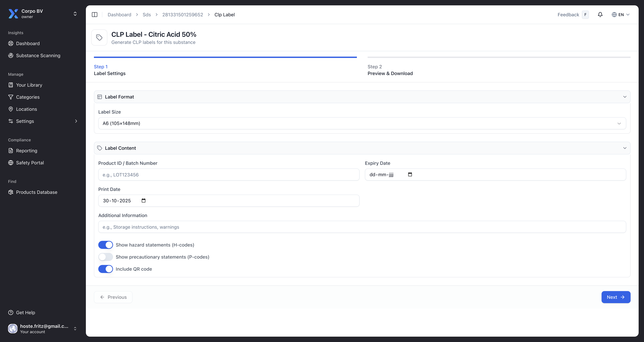
Task: Open the Safety Portal
Action: pyautogui.click(x=30, y=162)
